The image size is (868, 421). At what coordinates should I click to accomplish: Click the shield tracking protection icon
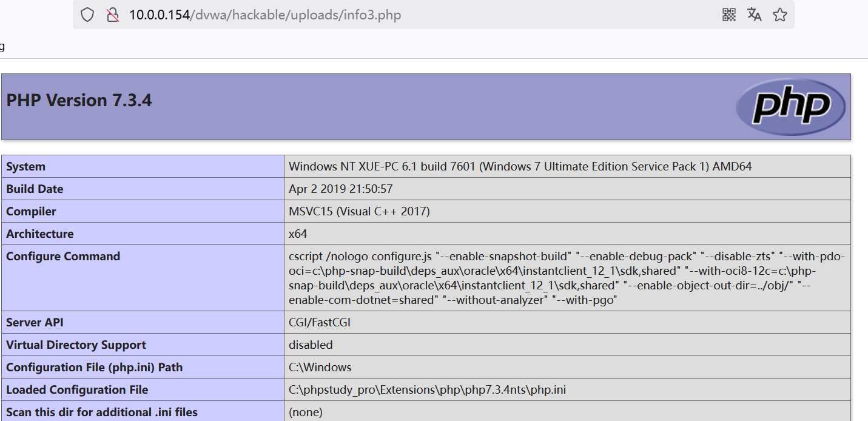pos(87,15)
